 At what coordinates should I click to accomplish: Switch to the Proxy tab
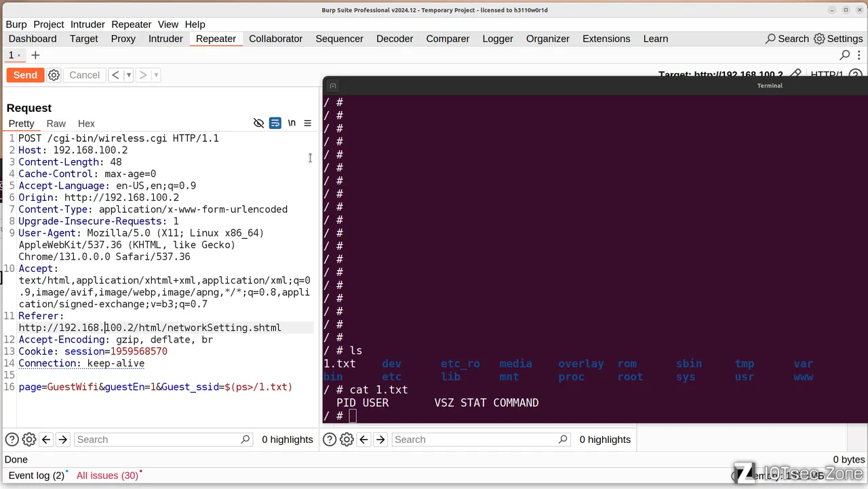click(x=123, y=39)
